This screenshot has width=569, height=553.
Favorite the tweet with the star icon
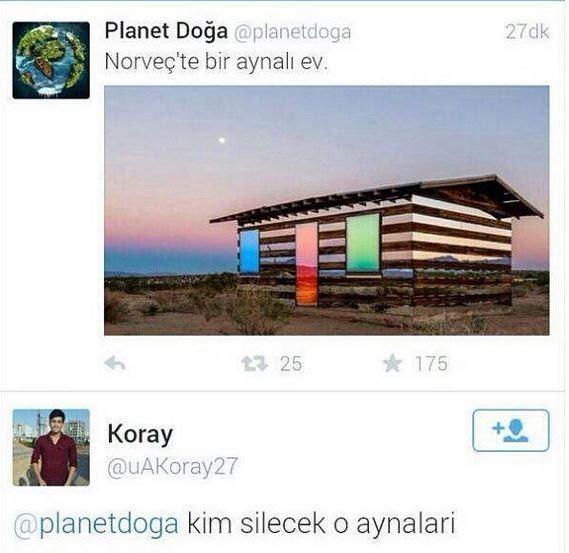coord(392,363)
